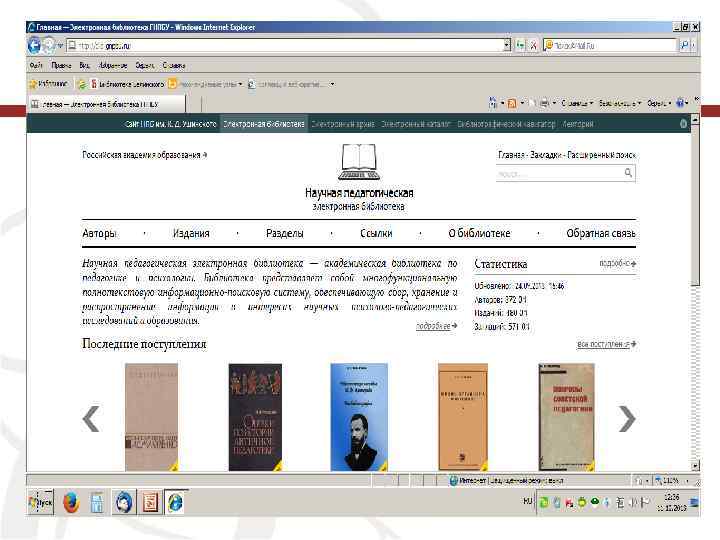This screenshot has width=720, height=540.
Task: Expand the Print button dropdown arrow
Action: (x=554, y=103)
